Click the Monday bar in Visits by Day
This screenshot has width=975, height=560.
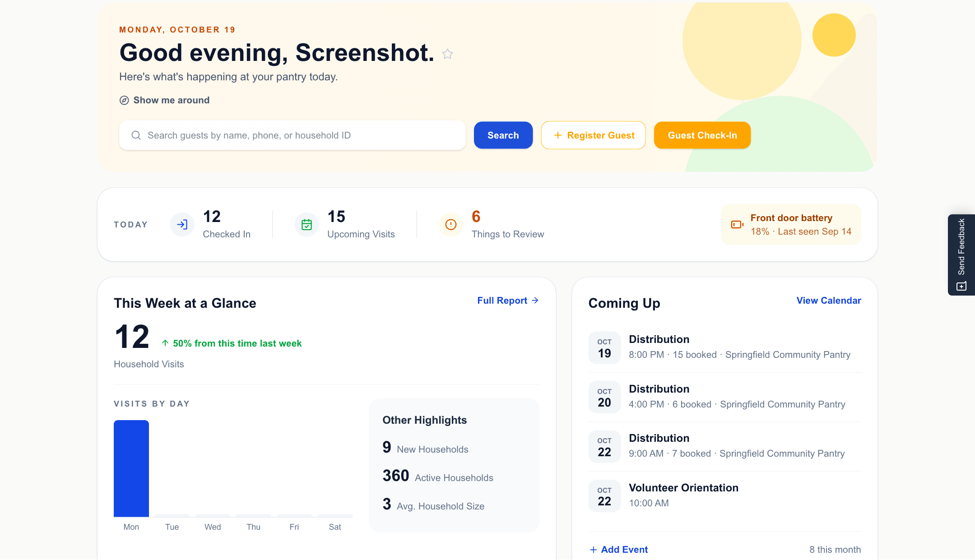pos(131,468)
